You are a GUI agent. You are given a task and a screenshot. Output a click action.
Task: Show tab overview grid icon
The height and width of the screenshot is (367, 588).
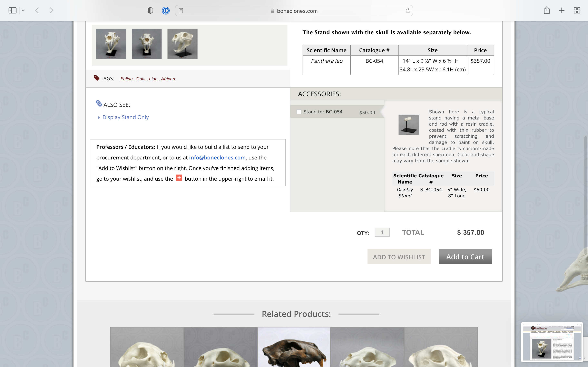[577, 10]
